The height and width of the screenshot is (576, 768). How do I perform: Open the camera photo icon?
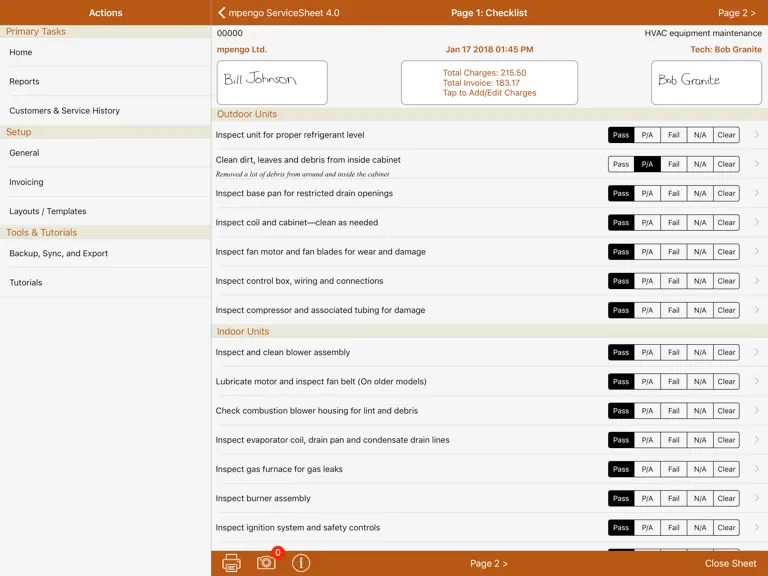pos(266,562)
